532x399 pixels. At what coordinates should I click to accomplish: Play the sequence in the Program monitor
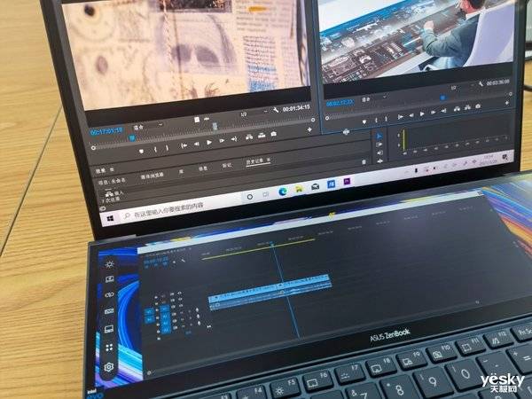point(422,114)
